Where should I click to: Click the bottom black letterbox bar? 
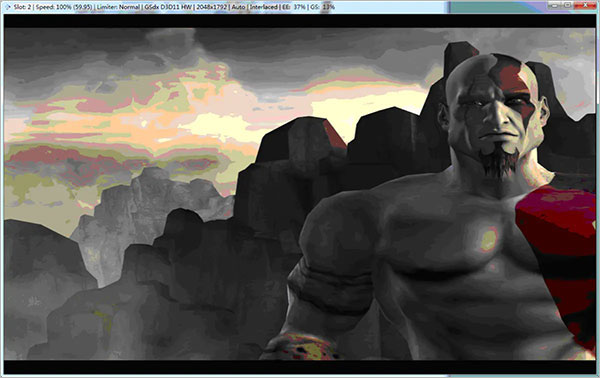click(300, 367)
